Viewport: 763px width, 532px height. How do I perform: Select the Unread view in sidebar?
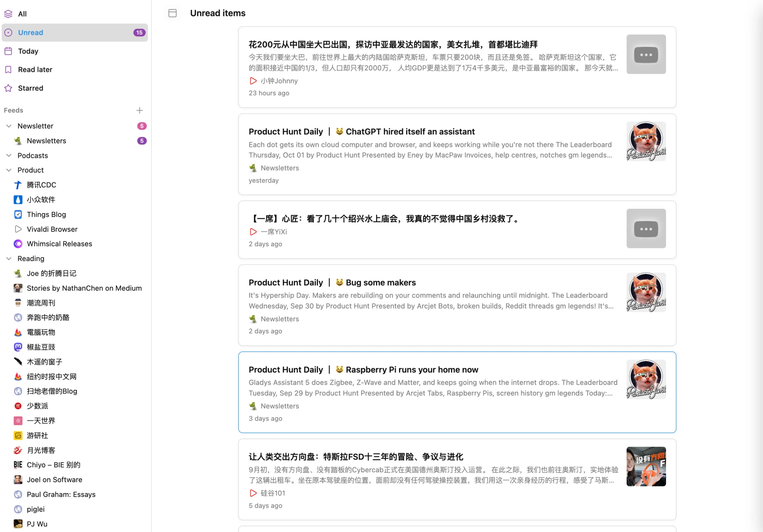point(75,33)
